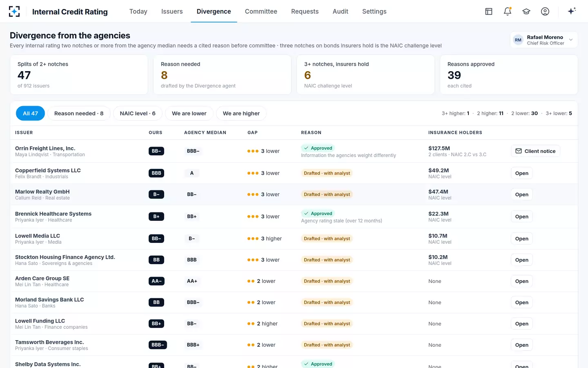
Task: Go to the Issuers tab
Action: point(172,11)
